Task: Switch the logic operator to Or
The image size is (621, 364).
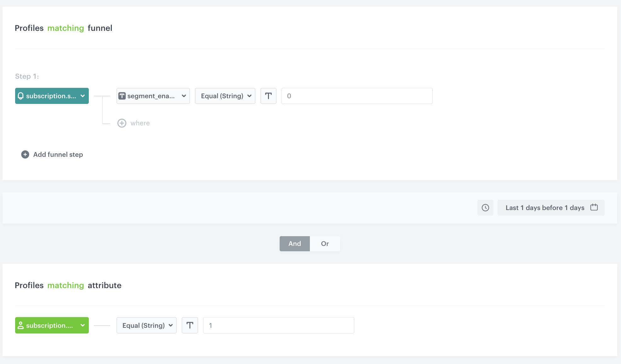Action: point(325,243)
